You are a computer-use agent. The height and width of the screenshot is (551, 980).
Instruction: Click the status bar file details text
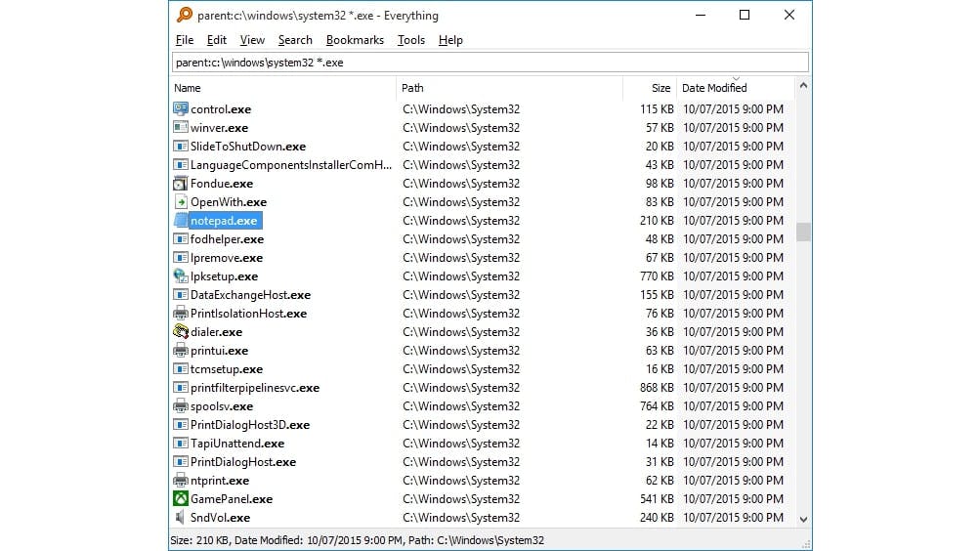click(357, 540)
